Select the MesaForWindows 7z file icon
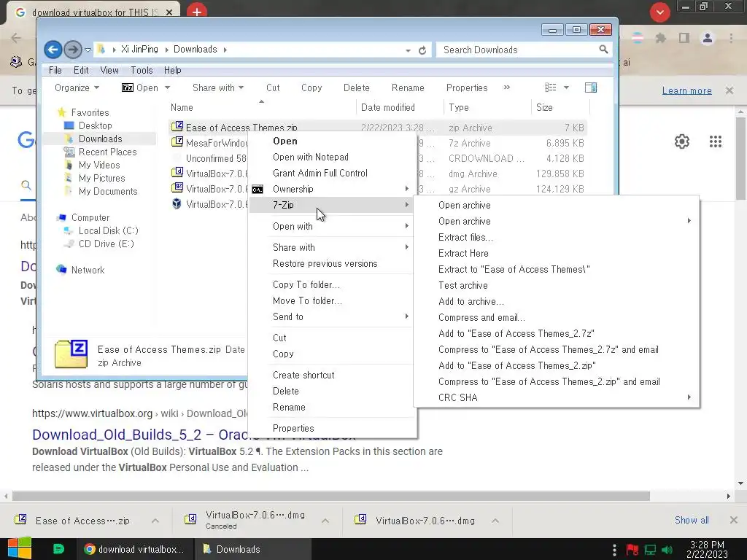Screen dimensions: 747x560 (177, 142)
